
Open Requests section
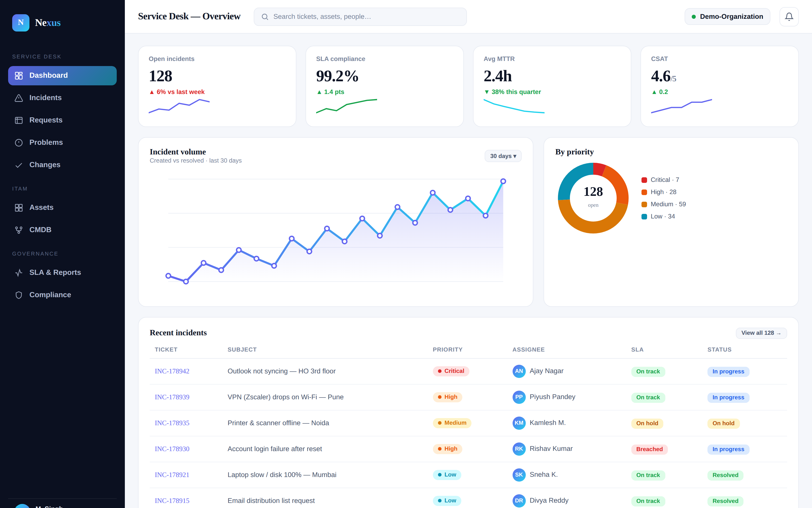click(x=62, y=120)
